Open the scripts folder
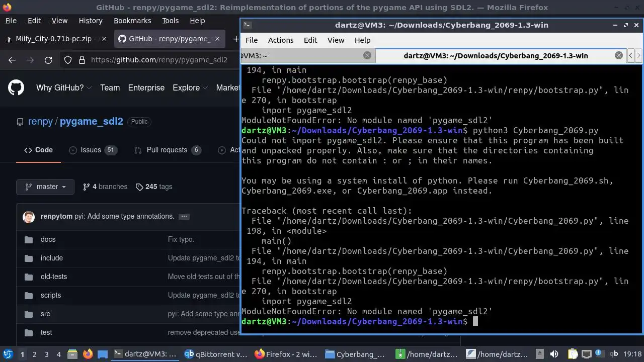 click(51, 295)
